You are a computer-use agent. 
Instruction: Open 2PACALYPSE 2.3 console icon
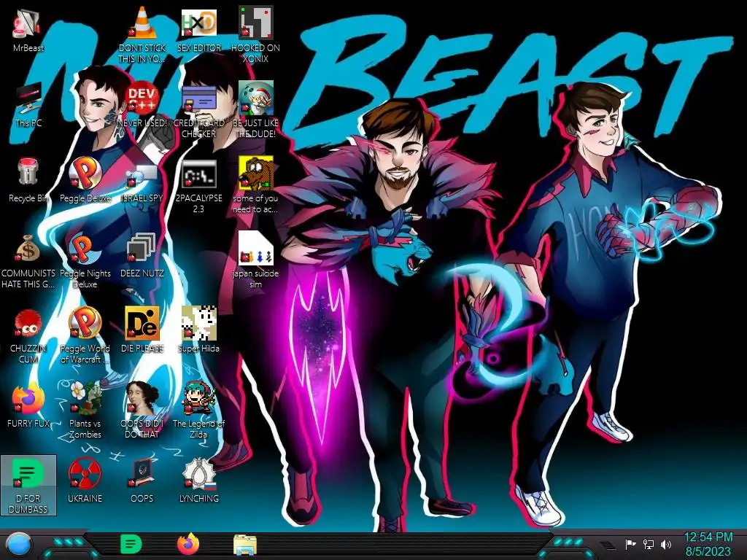coord(198,174)
